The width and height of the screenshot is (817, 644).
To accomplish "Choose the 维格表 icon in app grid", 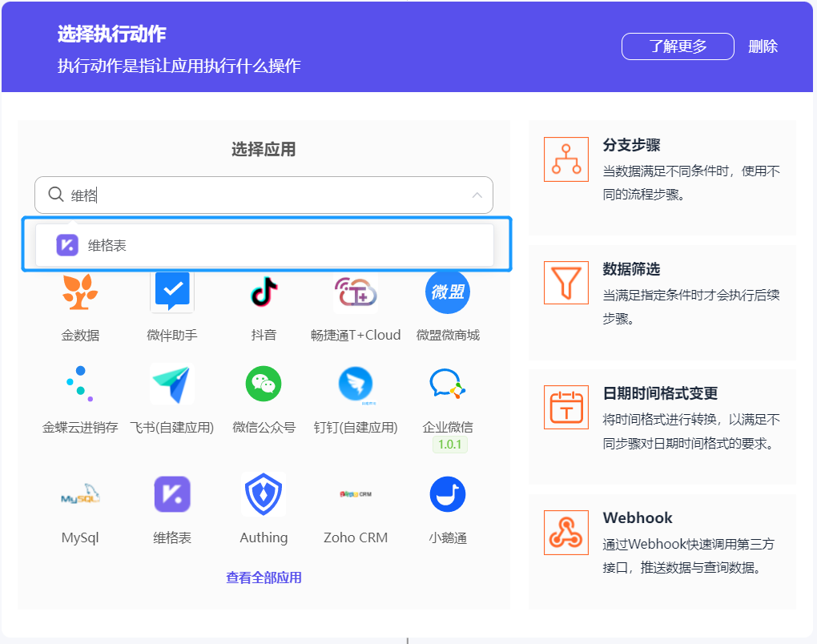I will point(172,494).
